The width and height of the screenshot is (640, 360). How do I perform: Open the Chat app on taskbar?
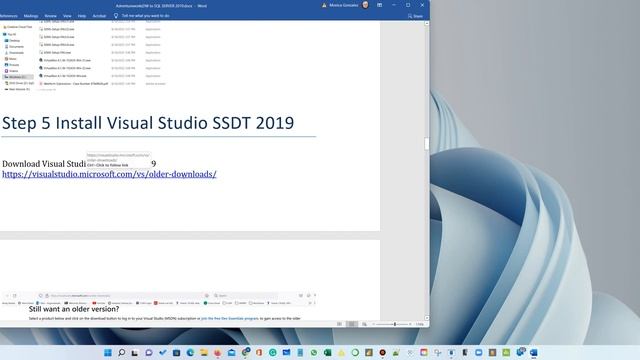[149, 352]
